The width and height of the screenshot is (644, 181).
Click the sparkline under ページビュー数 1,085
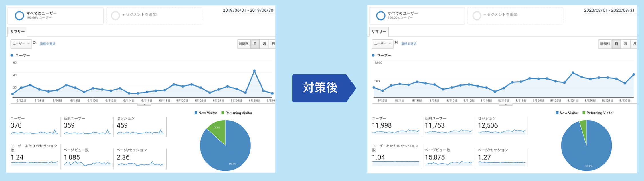coord(87,164)
